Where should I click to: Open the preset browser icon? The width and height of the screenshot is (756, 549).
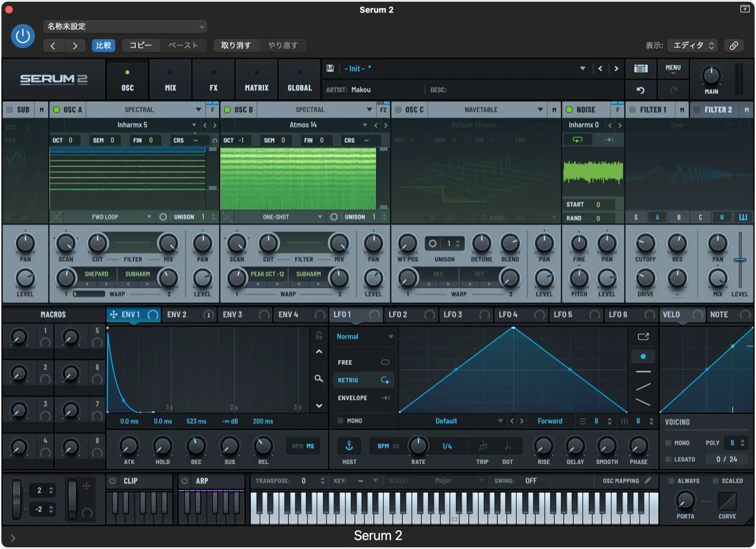pos(641,69)
